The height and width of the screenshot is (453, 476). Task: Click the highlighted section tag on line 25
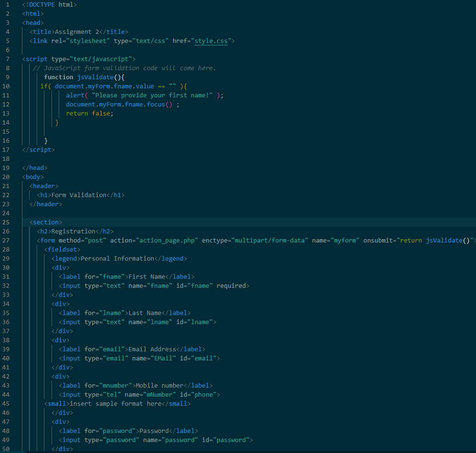pos(47,222)
